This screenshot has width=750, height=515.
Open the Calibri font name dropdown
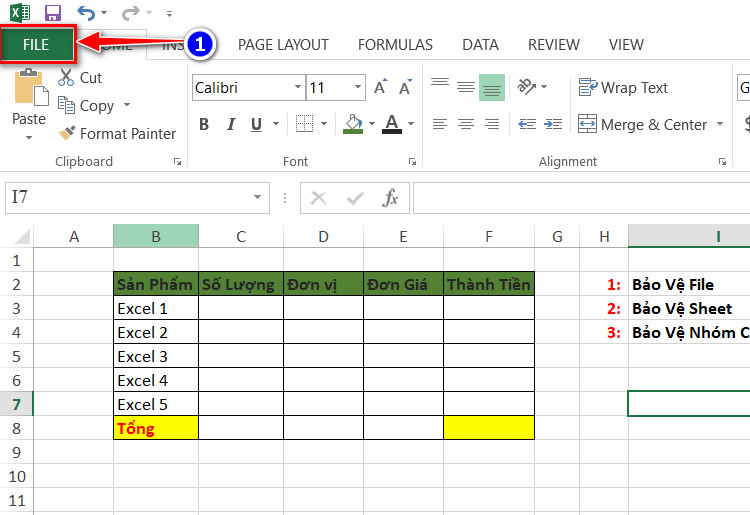(298, 87)
